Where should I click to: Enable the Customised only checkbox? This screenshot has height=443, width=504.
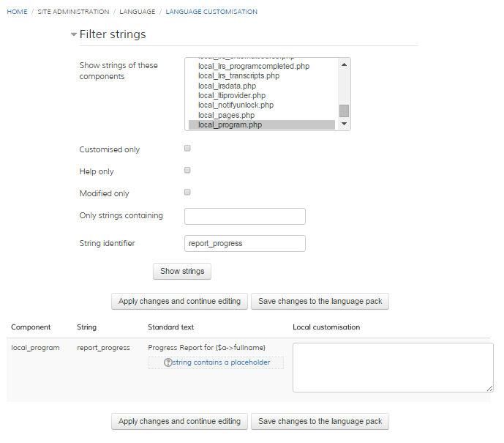187,149
